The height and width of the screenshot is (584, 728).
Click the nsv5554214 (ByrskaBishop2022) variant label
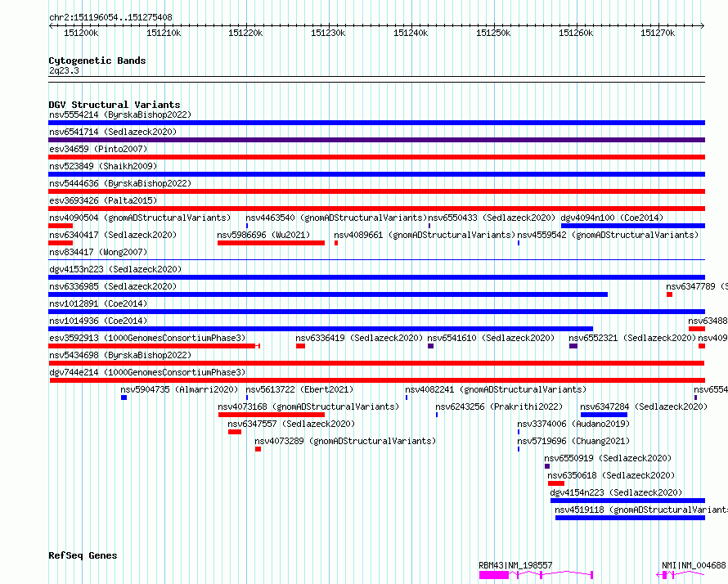[x=120, y=115]
